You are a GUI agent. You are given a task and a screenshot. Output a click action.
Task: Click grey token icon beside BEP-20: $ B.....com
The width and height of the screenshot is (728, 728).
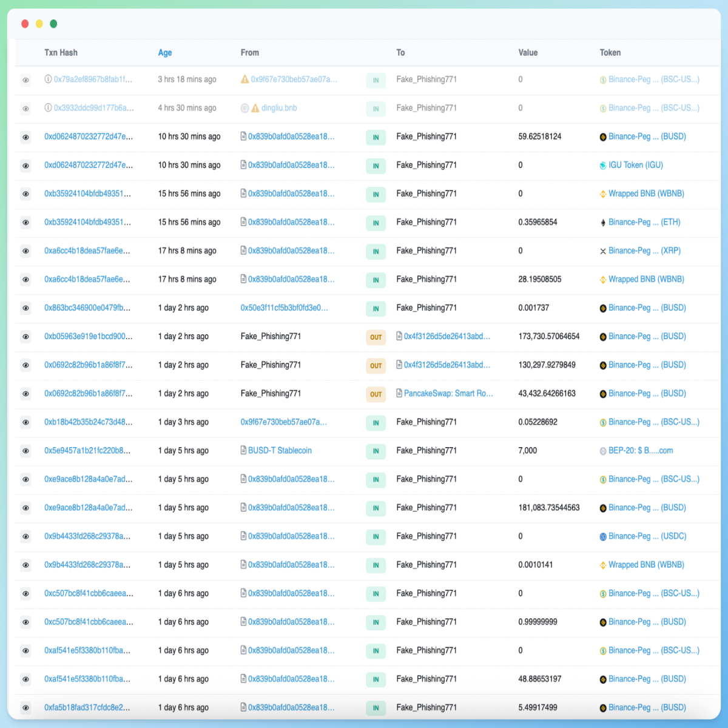(x=603, y=451)
